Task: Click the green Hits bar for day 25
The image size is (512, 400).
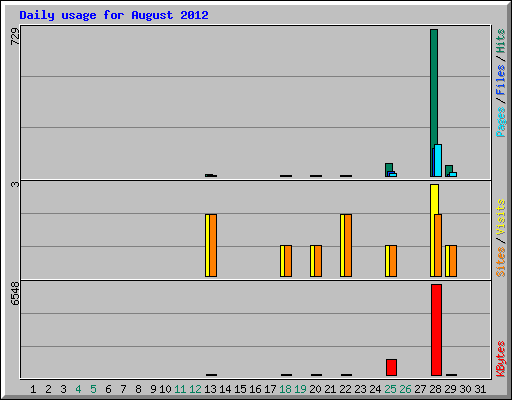Action: point(389,168)
